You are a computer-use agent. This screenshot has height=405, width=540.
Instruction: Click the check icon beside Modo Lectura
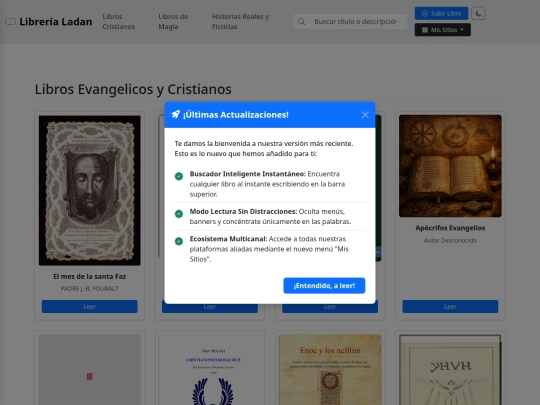[179, 214]
